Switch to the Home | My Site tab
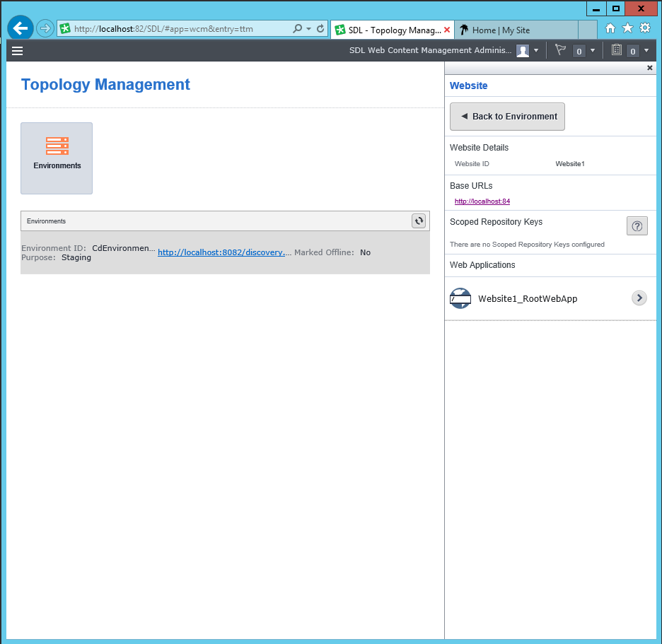This screenshot has height=644, width=662. point(501,30)
